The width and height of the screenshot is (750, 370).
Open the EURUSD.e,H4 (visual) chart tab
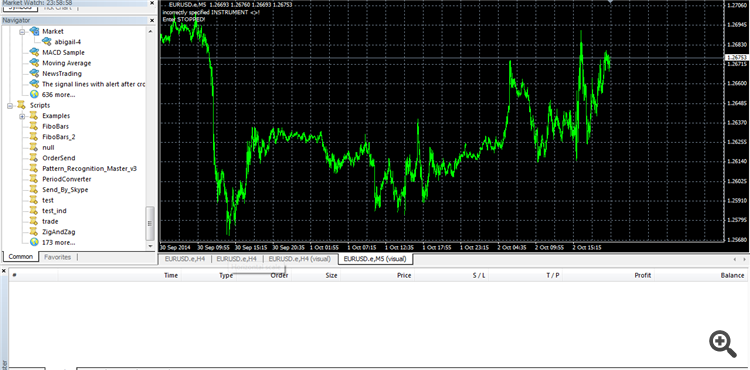[x=300, y=259]
